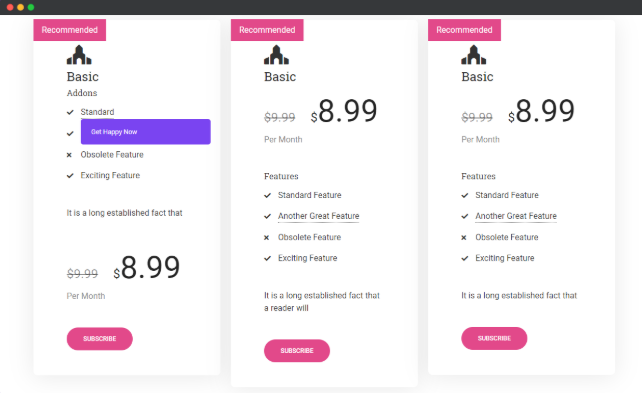Screen dimensions: 642x393
Task: Click Another Great Feature link in third card
Action: pos(516,216)
